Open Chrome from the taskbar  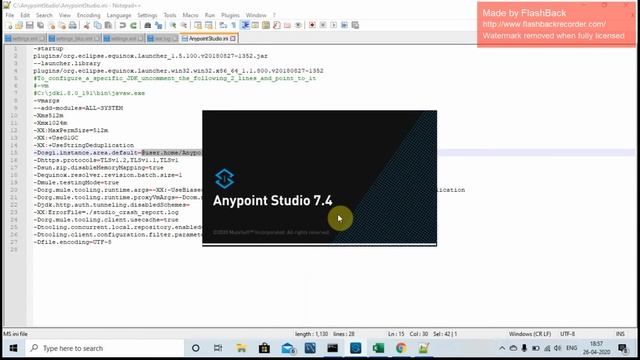[401, 348]
